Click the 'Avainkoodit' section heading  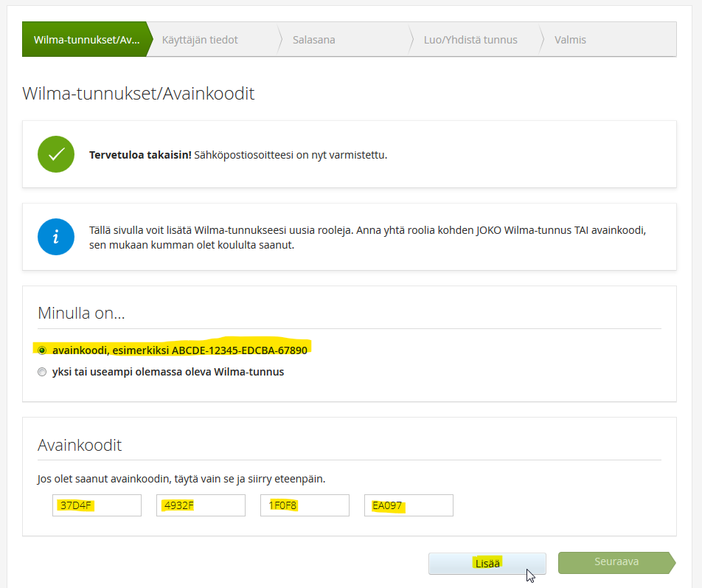(x=80, y=445)
